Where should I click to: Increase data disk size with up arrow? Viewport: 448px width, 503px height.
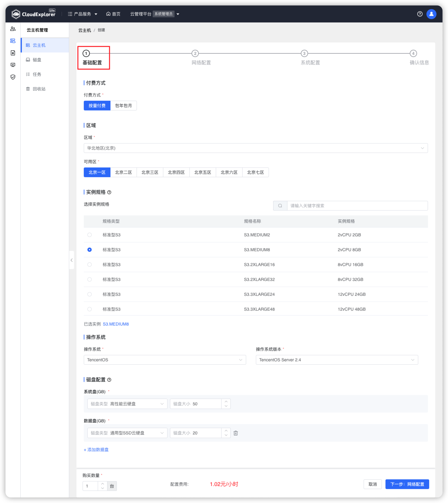tap(226, 430)
